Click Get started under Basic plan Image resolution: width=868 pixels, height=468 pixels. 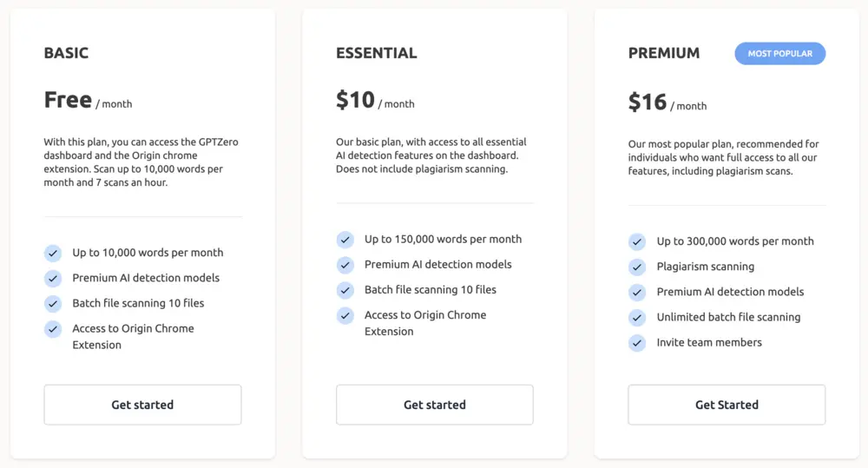142,405
